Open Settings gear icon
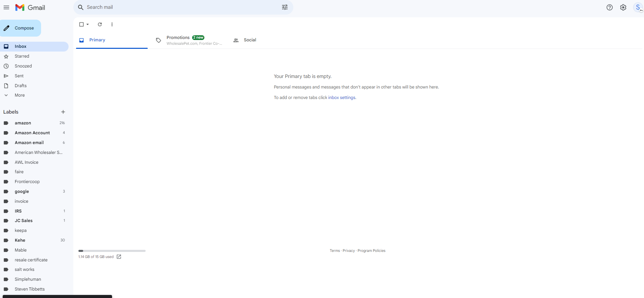This screenshot has height=298, width=644. click(623, 7)
